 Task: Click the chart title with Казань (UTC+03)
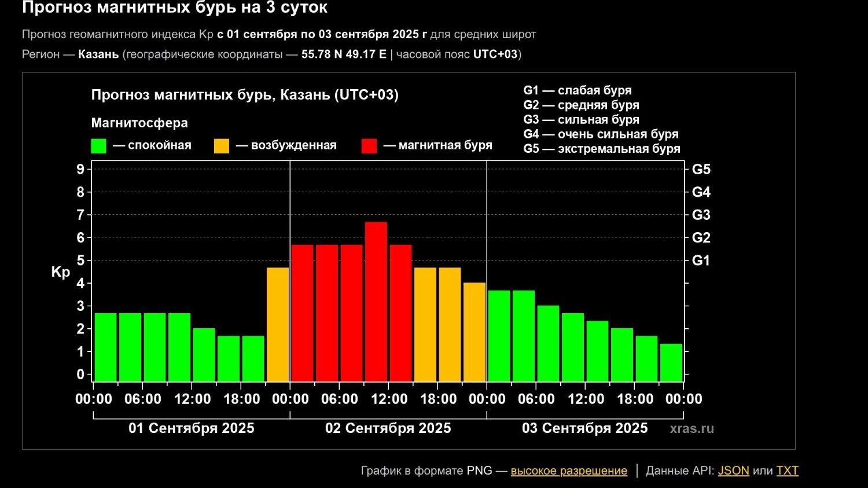click(x=245, y=95)
